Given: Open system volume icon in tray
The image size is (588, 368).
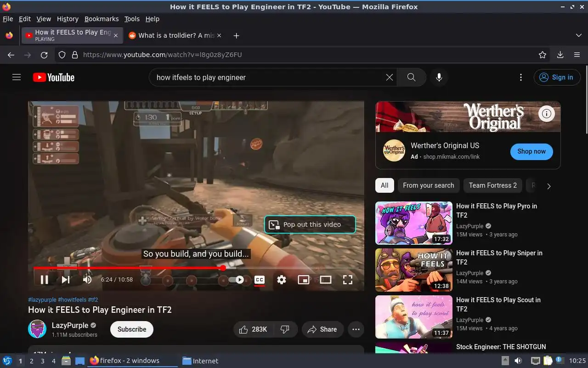Looking at the screenshot, I should tap(518, 361).
